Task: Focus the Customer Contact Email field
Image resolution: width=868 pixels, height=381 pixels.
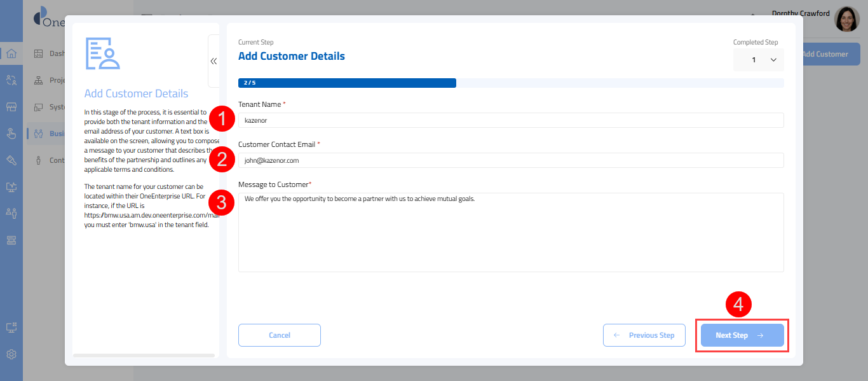Action: [x=510, y=160]
